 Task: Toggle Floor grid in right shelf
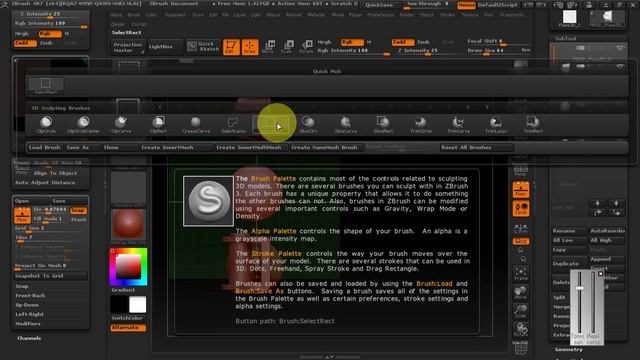tap(521, 190)
